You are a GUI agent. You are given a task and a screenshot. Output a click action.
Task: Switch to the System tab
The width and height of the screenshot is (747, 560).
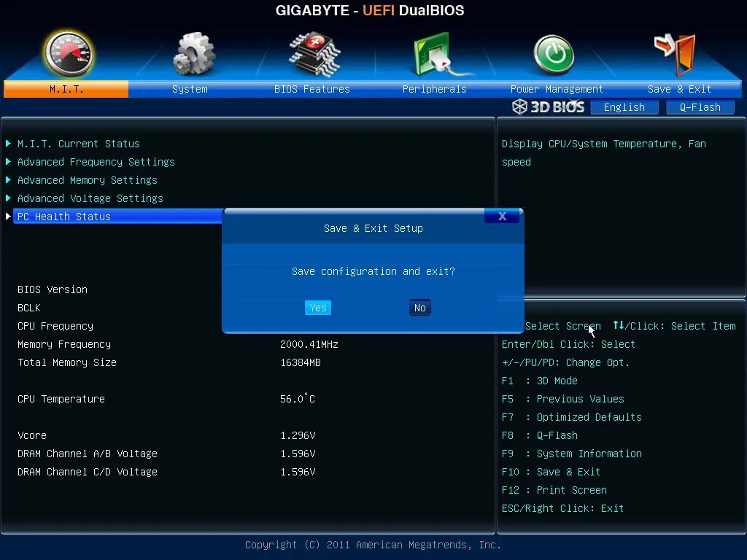[x=190, y=89]
